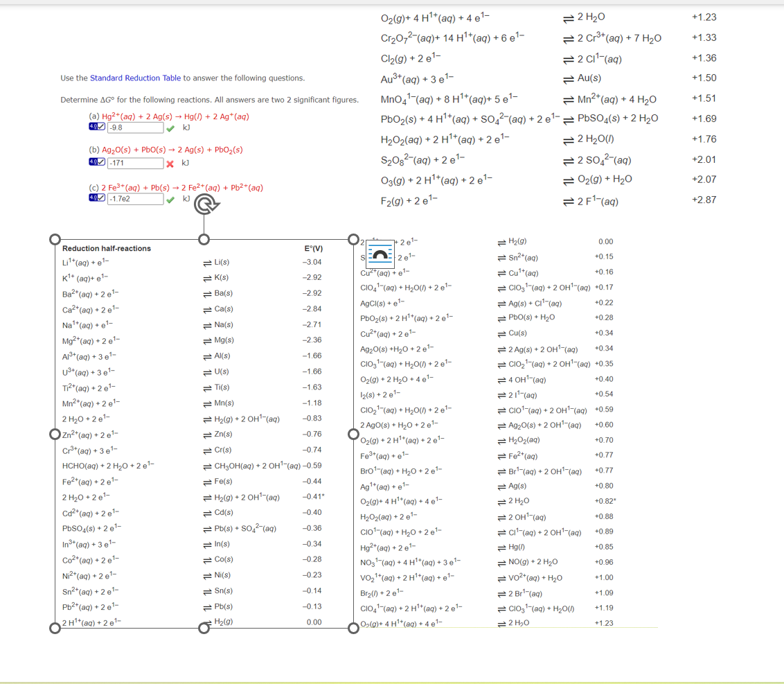Click the bottom-right sizing handle of selected table
The image size is (784, 684).
(353, 628)
